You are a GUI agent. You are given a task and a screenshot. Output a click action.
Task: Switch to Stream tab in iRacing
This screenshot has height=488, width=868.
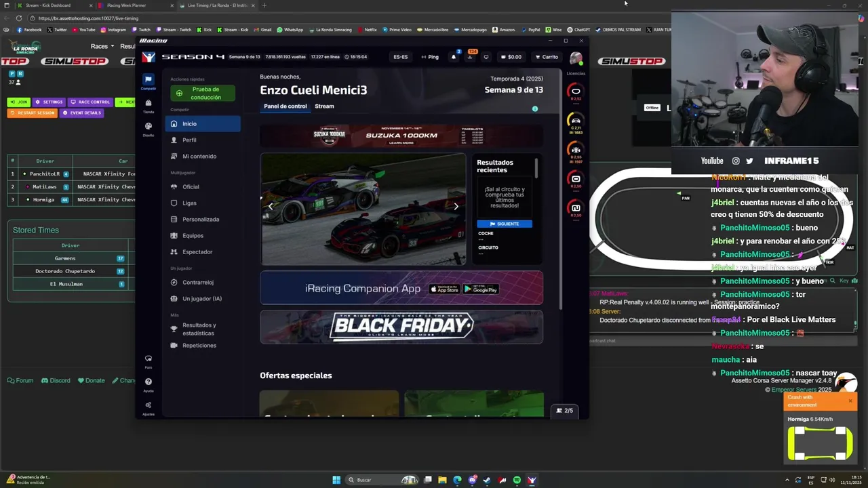click(x=324, y=106)
